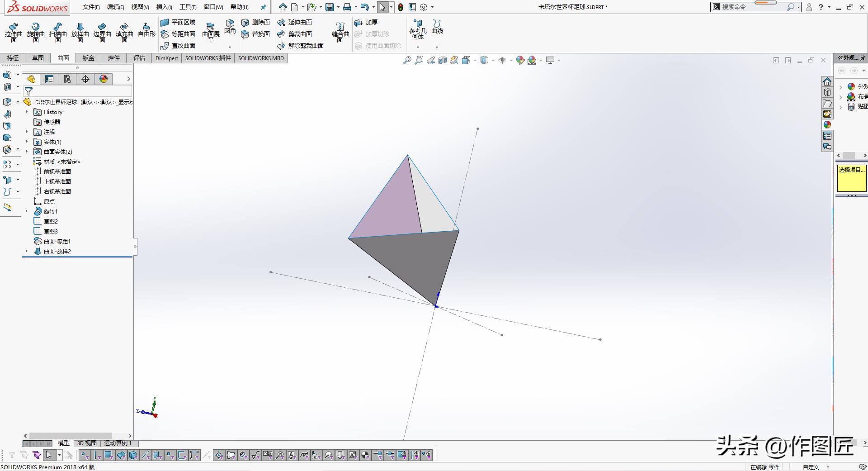Toggle the pushpin next to 帮助 menu
Screen dimensions: 868x471
click(x=263, y=7)
